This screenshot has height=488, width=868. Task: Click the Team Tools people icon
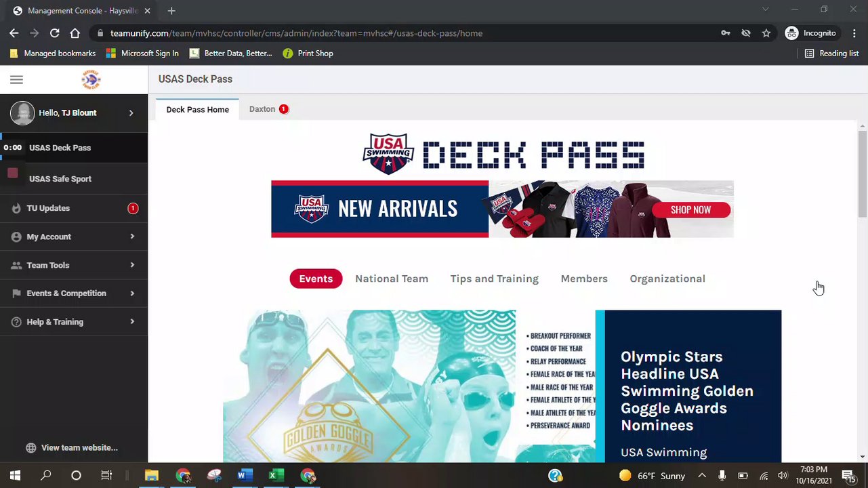coord(16,265)
